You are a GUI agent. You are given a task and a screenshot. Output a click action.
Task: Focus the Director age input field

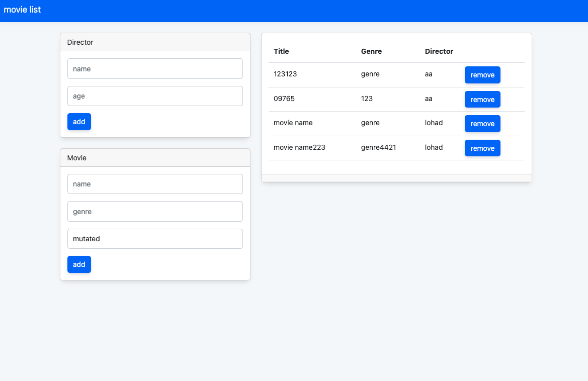(x=155, y=96)
